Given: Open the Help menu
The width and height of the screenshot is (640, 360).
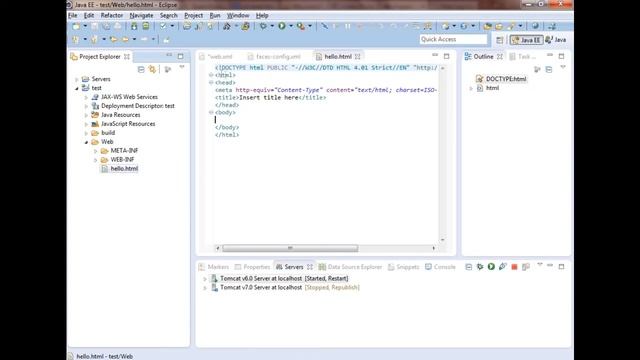Looking at the screenshot, I should 262,16.
